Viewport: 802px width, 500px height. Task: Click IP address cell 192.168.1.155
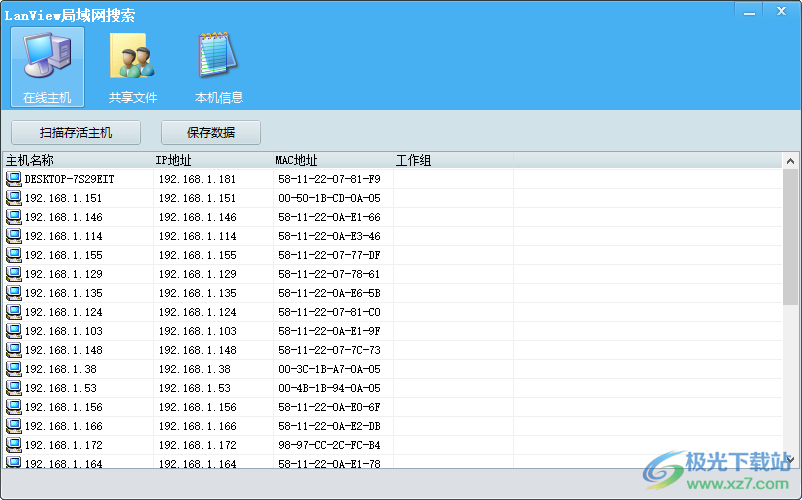197,255
